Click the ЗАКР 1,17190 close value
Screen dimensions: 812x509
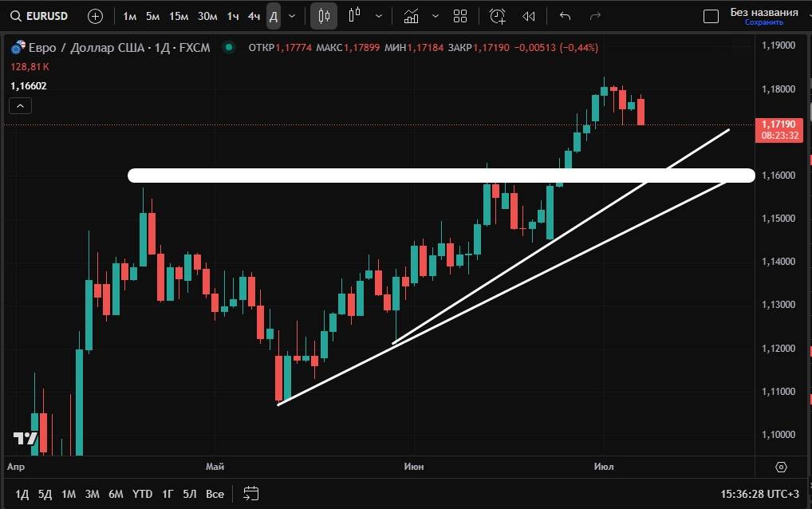point(479,48)
